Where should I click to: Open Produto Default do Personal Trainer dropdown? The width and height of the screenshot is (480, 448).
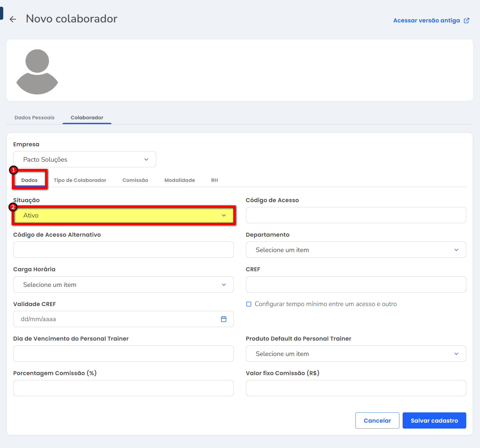[356, 354]
